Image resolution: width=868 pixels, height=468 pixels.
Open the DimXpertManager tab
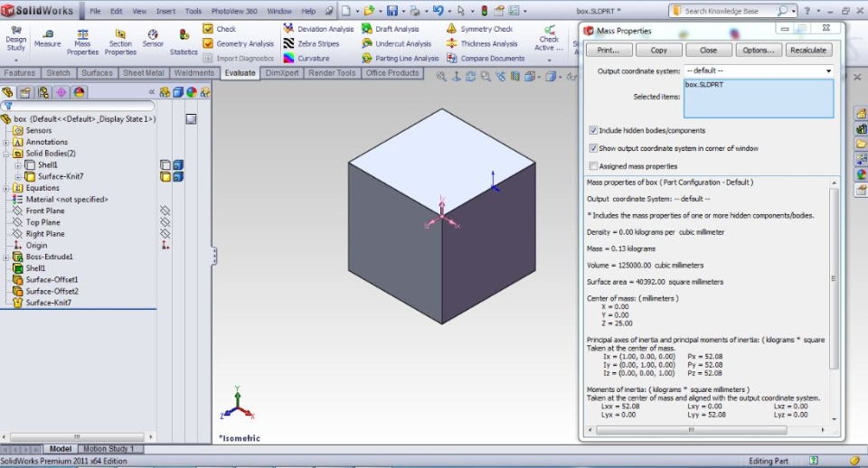pyautogui.click(x=61, y=92)
